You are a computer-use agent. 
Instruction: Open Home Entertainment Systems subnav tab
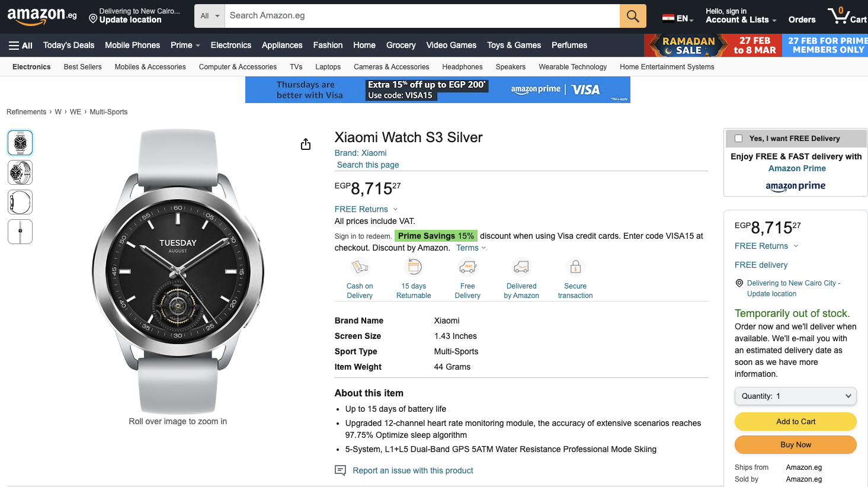[x=667, y=67]
